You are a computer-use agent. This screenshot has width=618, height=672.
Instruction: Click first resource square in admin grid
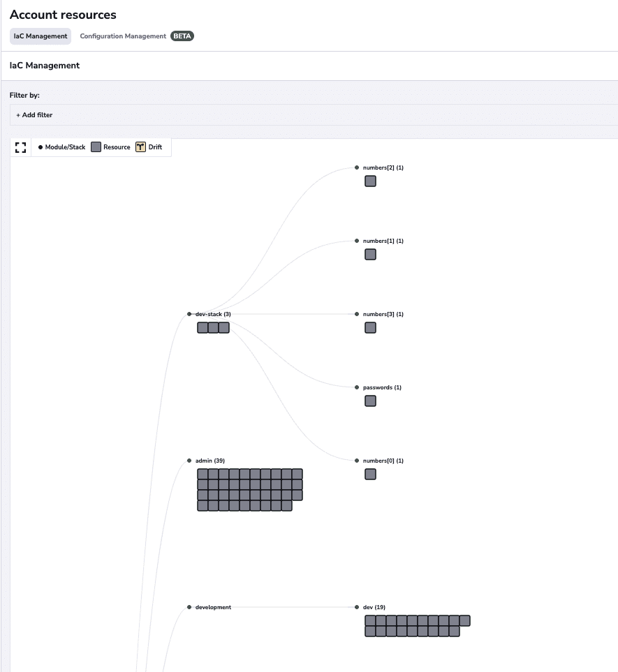pyautogui.click(x=203, y=474)
